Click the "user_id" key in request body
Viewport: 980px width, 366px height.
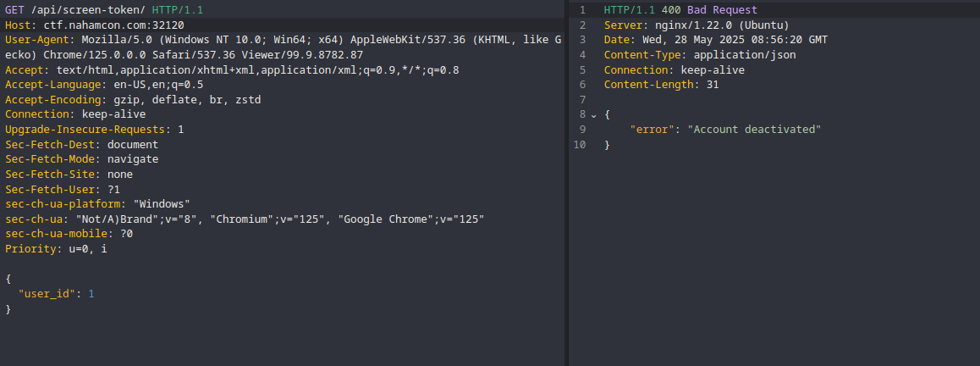[47, 293]
